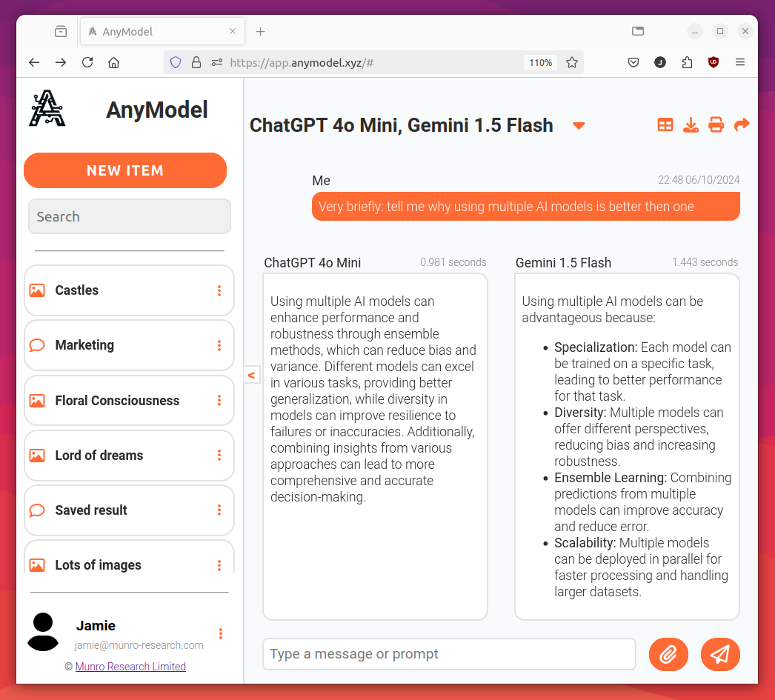This screenshot has height=700, width=775.
Task: Open the Floral Consciousness item
Action: (x=129, y=400)
